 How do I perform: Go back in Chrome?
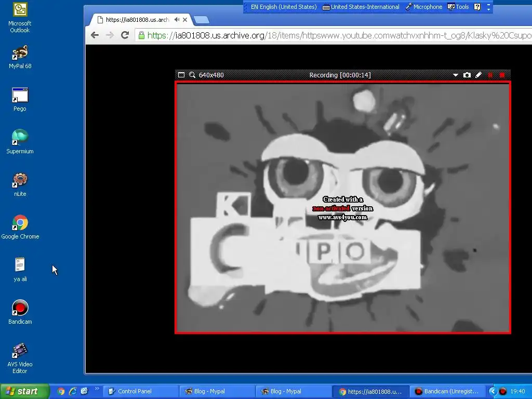point(95,35)
